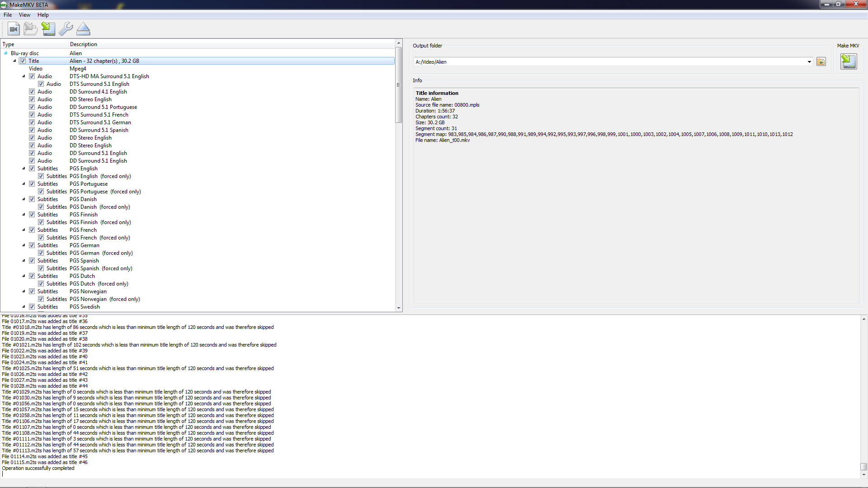This screenshot has width=868, height=488.
Task: Toggle PGS English subtitles checkbox
Action: tap(32, 169)
